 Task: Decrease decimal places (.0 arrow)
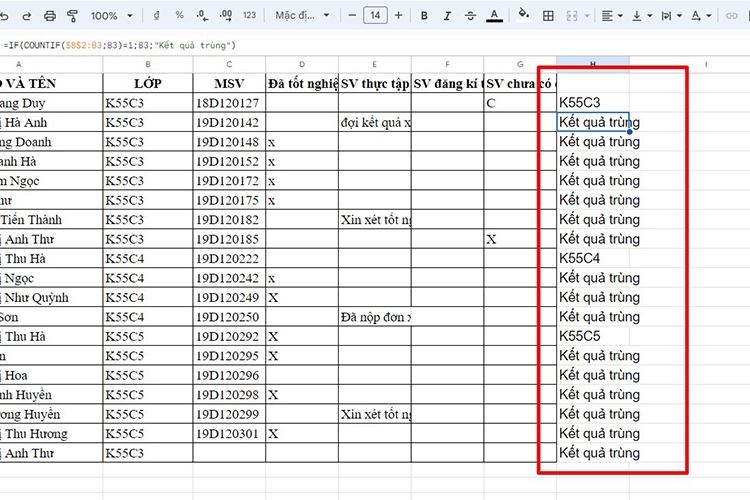click(202, 15)
